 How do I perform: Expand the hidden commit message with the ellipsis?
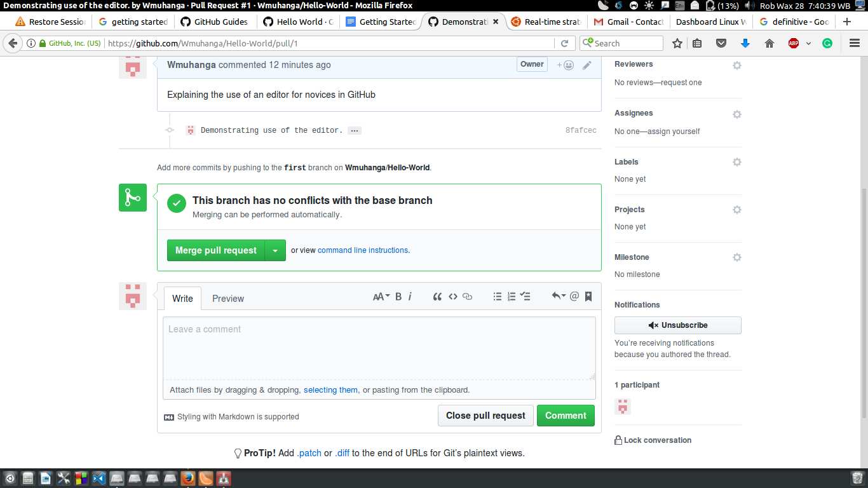tap(354, 130)
